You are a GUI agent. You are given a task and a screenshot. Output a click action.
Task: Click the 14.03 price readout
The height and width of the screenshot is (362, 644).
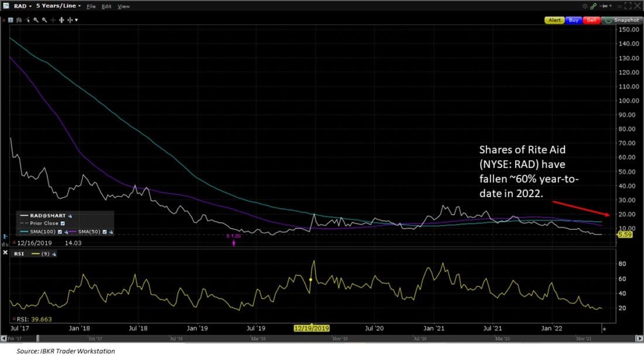click(x=73, y=243)
